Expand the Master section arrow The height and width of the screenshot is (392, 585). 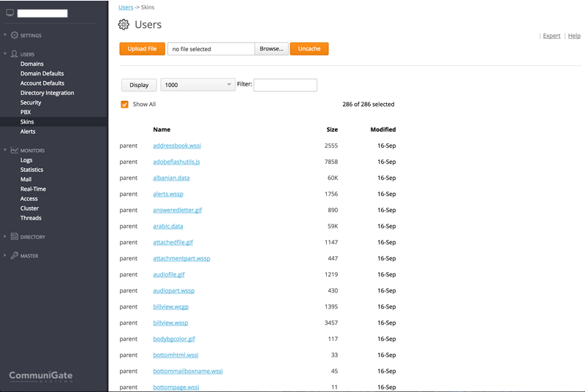tap(5, 256)
